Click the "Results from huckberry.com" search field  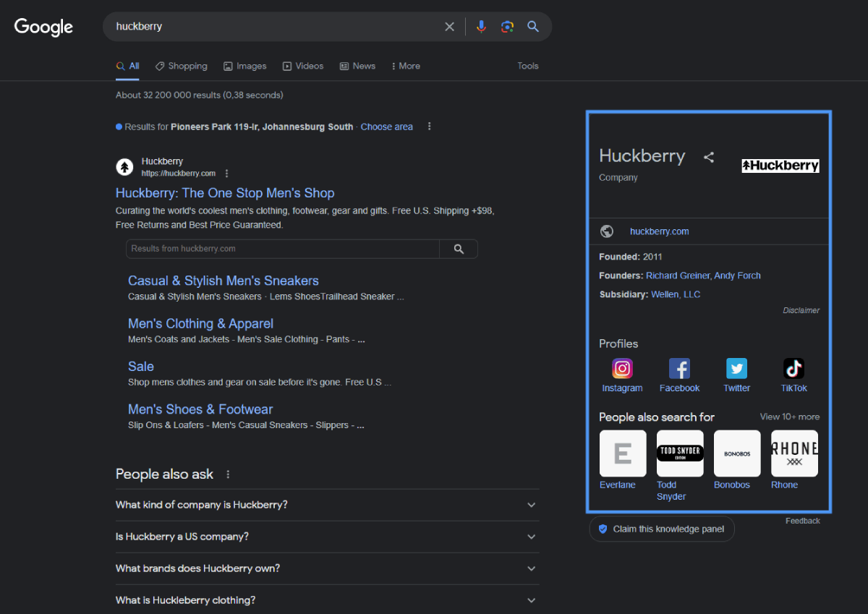[282, 249]
